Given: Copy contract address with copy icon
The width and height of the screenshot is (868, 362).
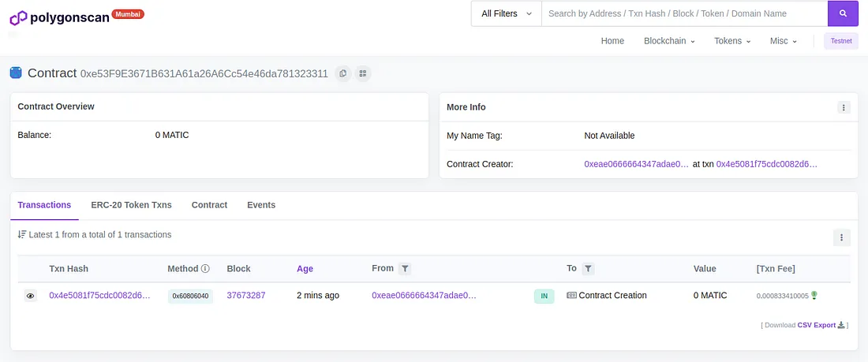Looking at the screenshot, I should [343, 73].
